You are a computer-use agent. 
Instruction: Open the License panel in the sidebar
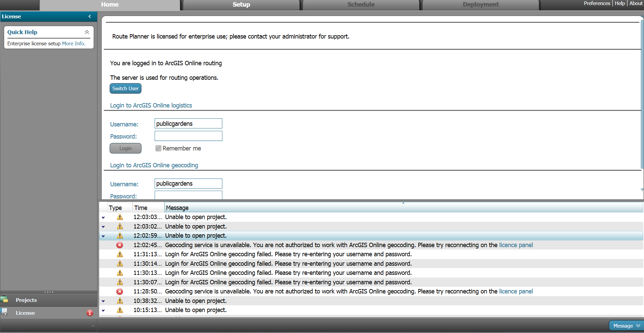click(49, 313)
